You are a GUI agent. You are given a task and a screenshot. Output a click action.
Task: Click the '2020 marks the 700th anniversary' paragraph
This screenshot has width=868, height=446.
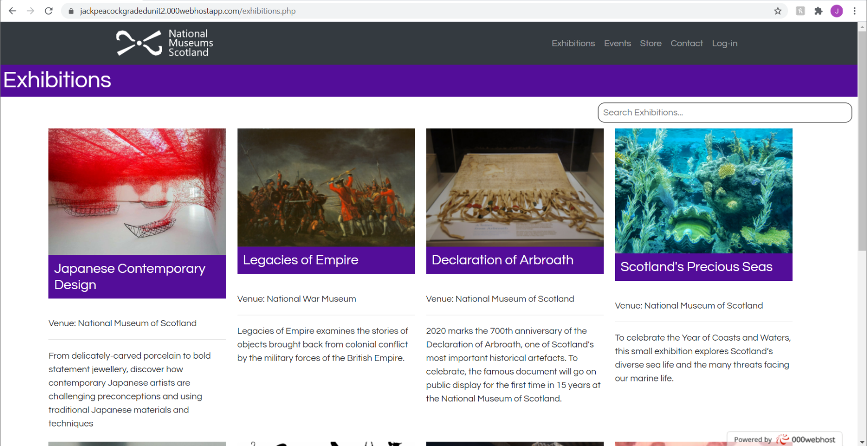514,365
